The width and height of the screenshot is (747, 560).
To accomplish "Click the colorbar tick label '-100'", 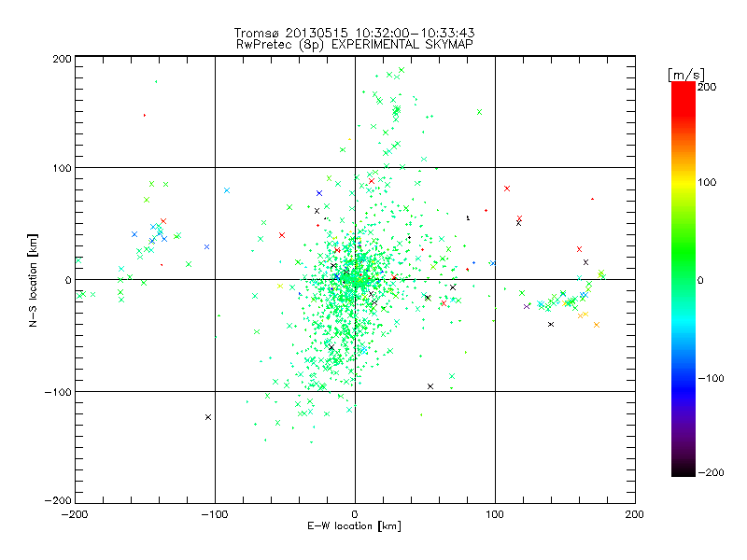I will coord(711,378).
